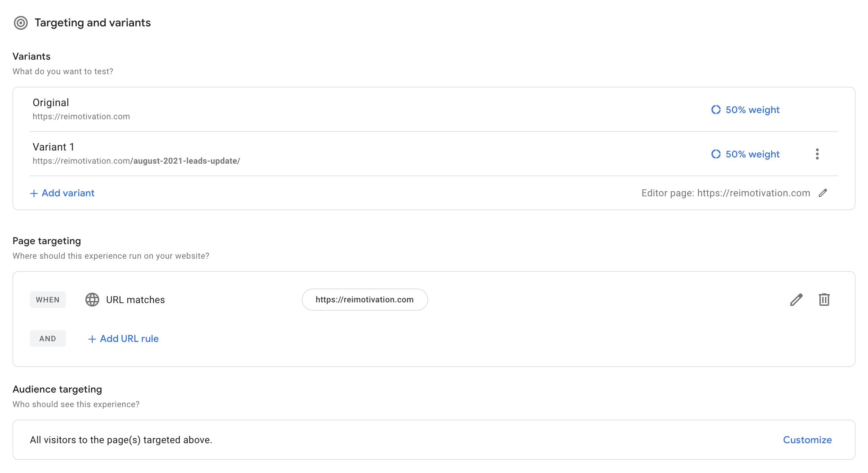
Task: Click Original variant weight circle icon
Action: (716, 110)
